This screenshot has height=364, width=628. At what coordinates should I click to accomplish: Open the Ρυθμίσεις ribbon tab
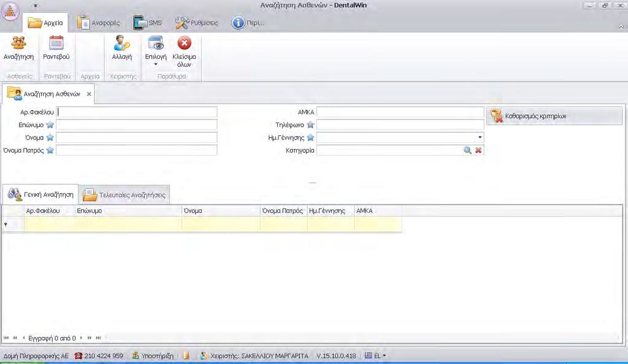click(197, 23)
